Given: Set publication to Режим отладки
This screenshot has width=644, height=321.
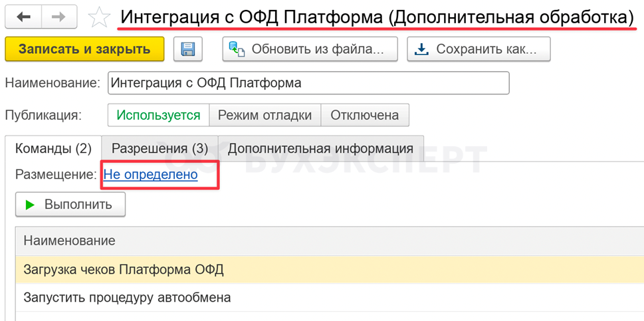Looking at the screenshot, I should 265,115.
